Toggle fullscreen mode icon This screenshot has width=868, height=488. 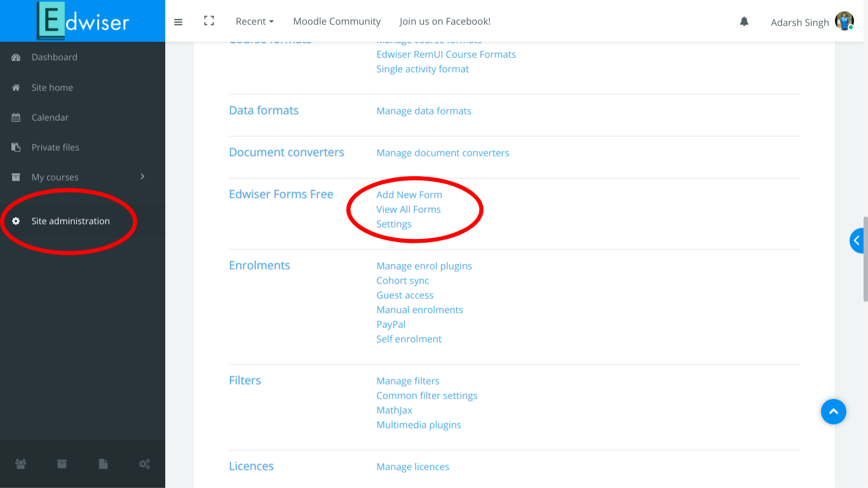coord(208,21)
